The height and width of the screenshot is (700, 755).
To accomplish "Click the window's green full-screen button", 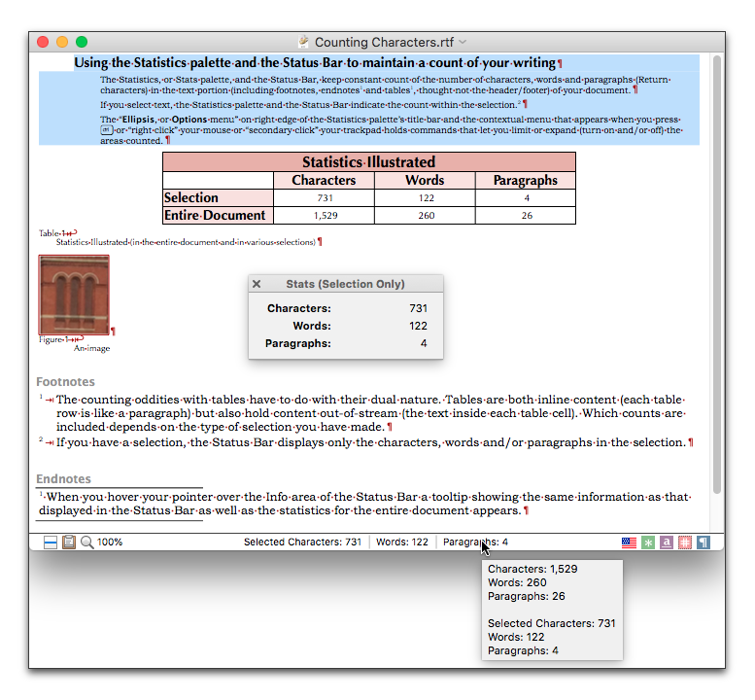I will click(x=82, y=42).
